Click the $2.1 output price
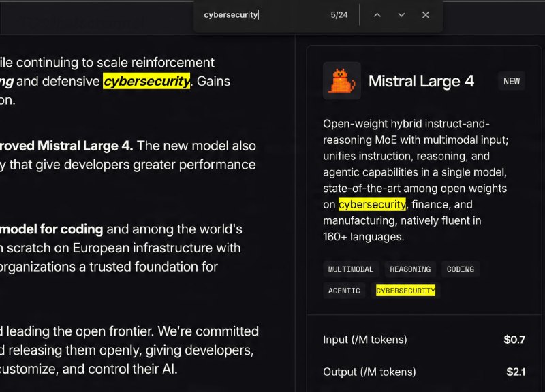Viewport: 545px width, 392px height. (516, 372)
